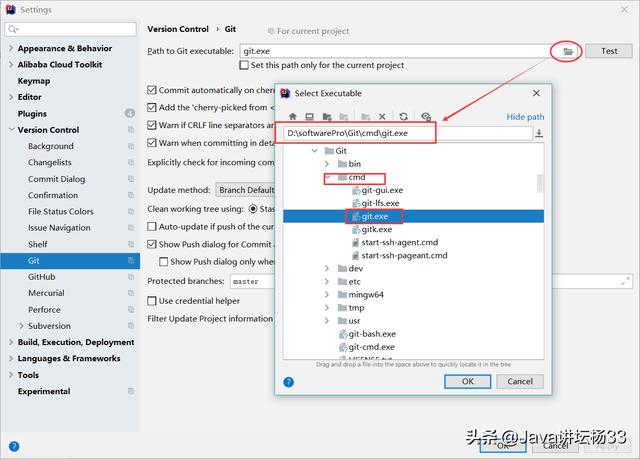640x459 pixels.
Task: Expand Appearance & Behavior settings section
Action: (x=11, y=48)
